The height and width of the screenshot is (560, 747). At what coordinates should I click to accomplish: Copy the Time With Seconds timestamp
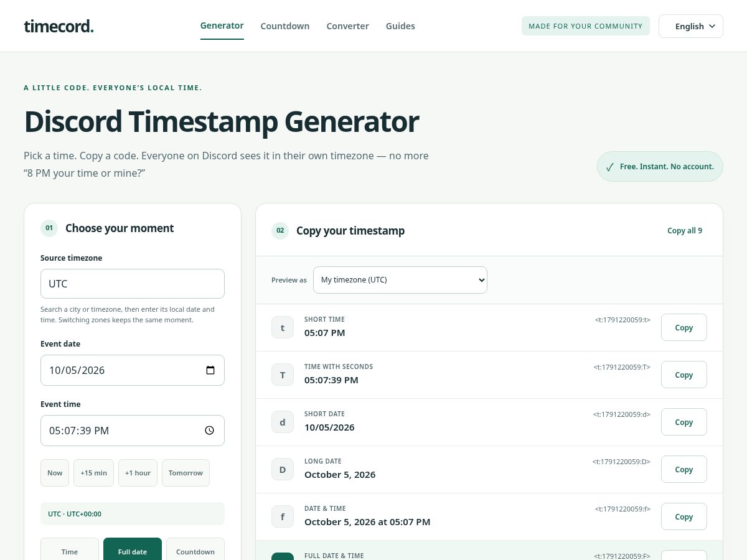coord(684,375)
